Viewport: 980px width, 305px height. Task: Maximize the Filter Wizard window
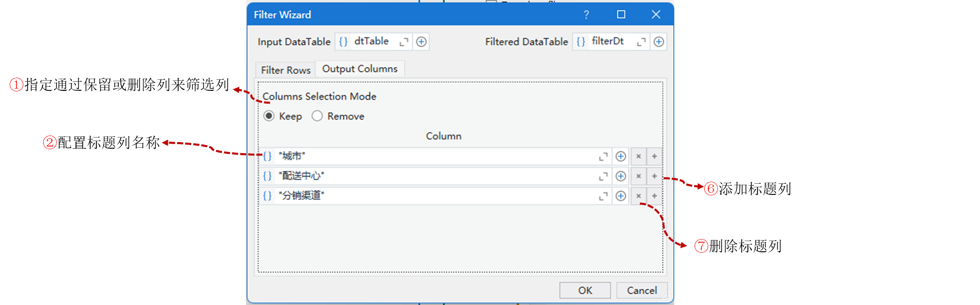click(621, 15)
